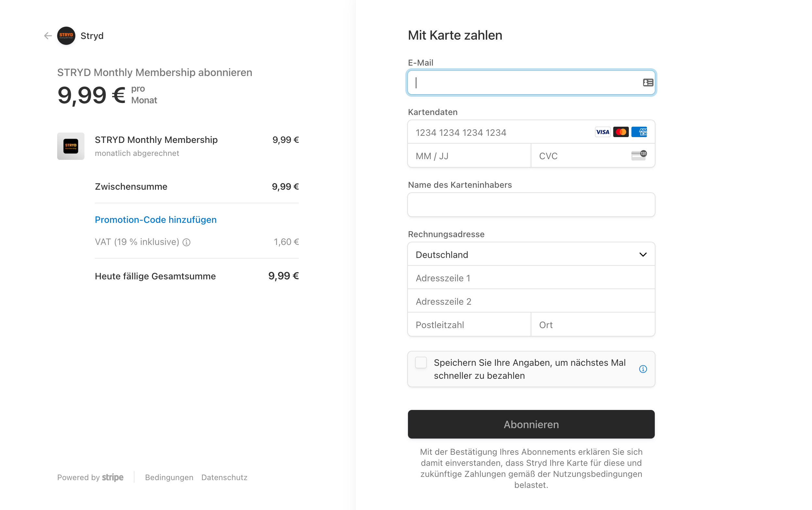Click the VAT info icon
The image size is (812, 510).
pos(186,242)
